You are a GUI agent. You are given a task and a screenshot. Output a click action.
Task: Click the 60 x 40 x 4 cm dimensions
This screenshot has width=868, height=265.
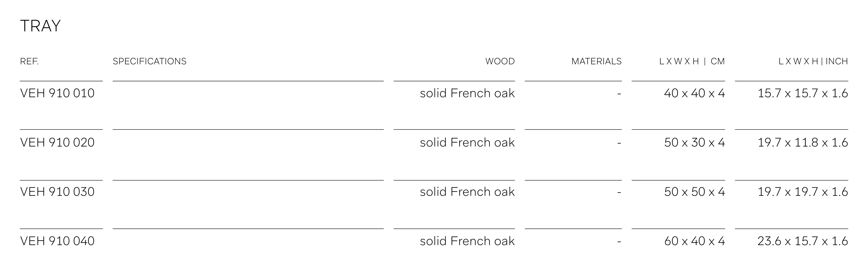click(x=694, y=241)
